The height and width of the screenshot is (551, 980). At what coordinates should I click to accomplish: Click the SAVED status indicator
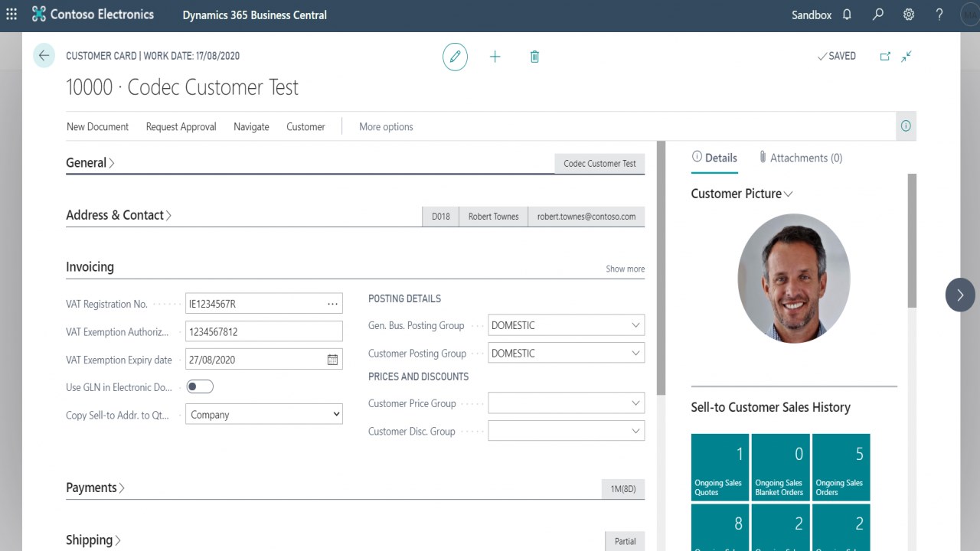tap(836, 57)
